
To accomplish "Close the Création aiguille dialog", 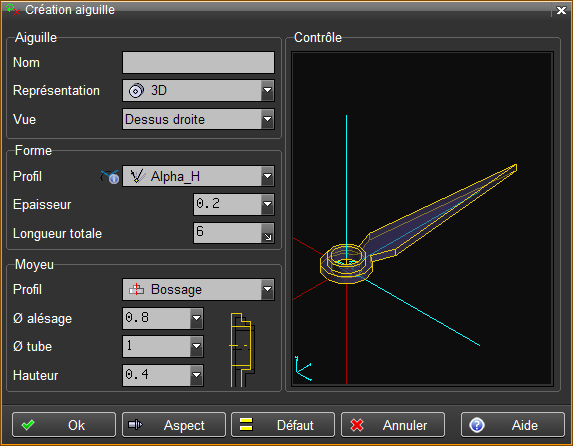I will pyautogui.click(x=561, y=10).
